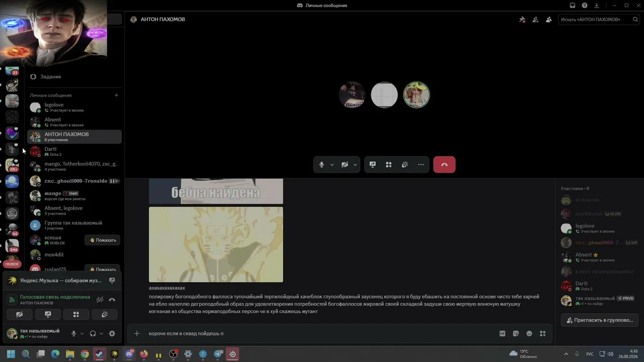Open direct message with legolove
Image resolution: width=644 pixels, height=362 pixels.
[74, 107]
